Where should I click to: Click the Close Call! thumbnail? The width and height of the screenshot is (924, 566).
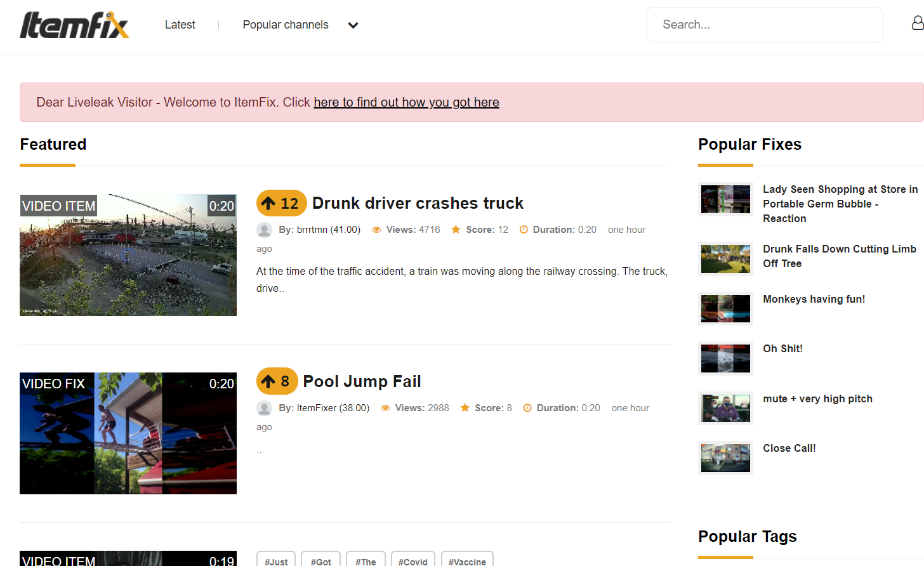(x=725, y=458)
